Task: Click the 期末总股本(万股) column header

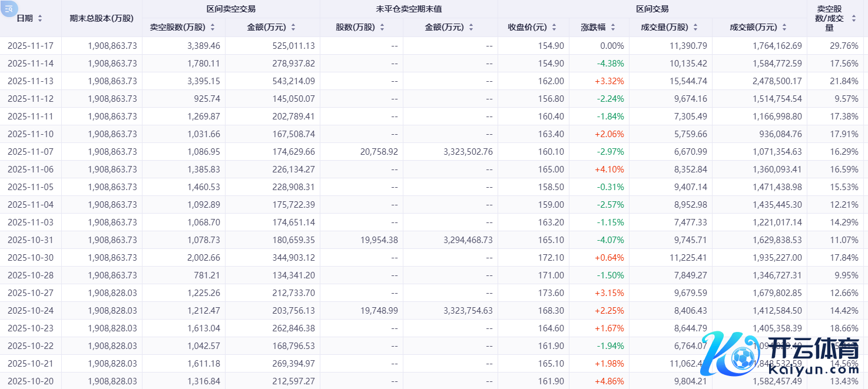Action: point(101,18)
